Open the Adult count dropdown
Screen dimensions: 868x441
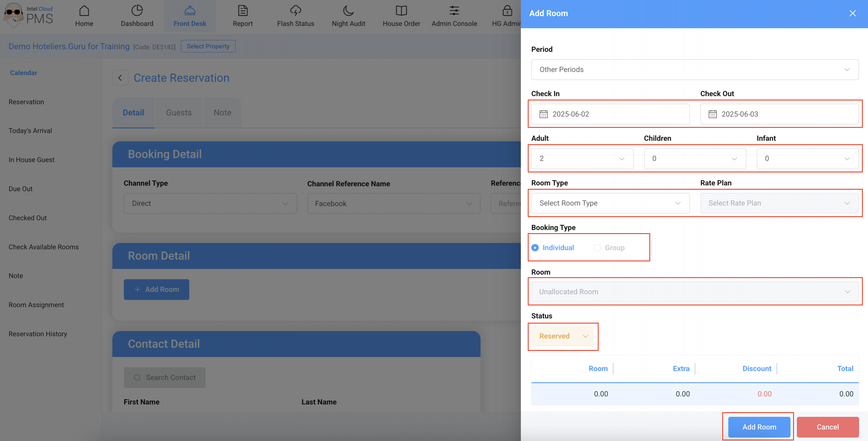tap(582, 159)
